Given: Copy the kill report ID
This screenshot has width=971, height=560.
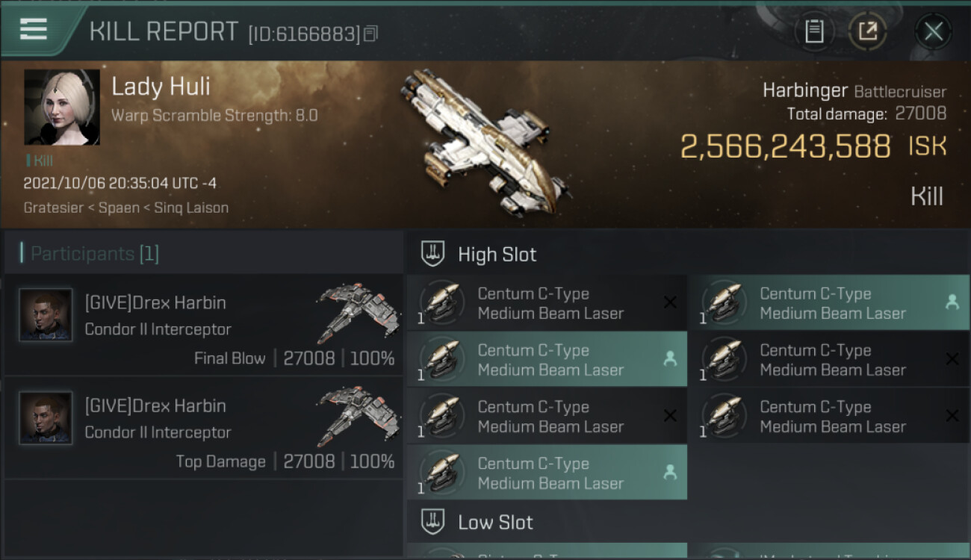Looking at the screenshot, I should (x=371, y=34).
